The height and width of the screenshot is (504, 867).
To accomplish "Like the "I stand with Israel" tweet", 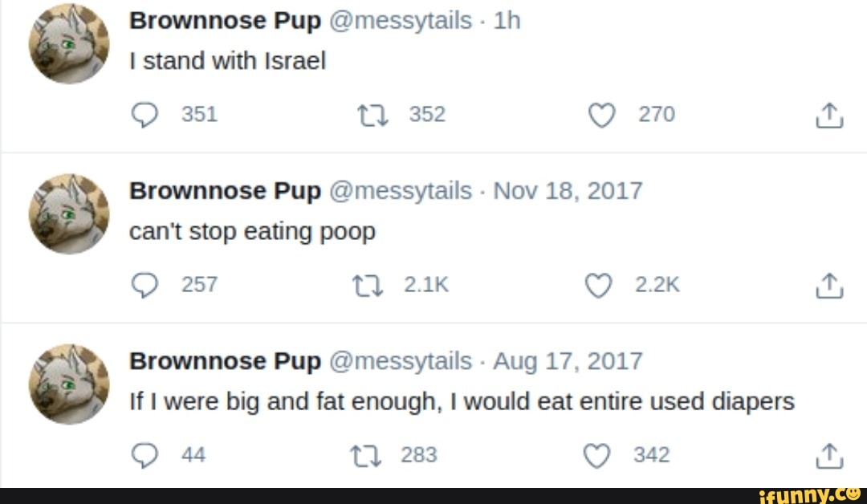I will [x=599, y=116].
